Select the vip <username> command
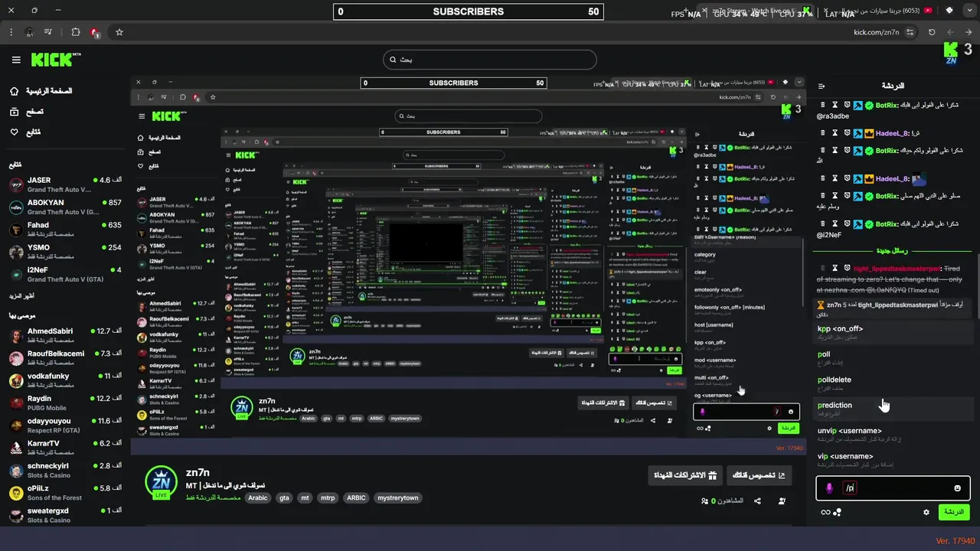980x551 pixels. (x=894, y=459)
